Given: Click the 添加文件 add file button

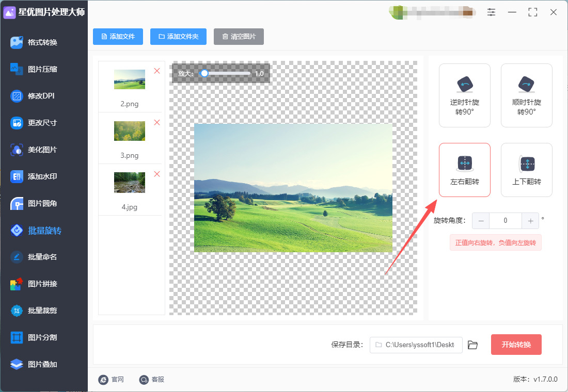Looking at the screenshot, I should point(118,37).
